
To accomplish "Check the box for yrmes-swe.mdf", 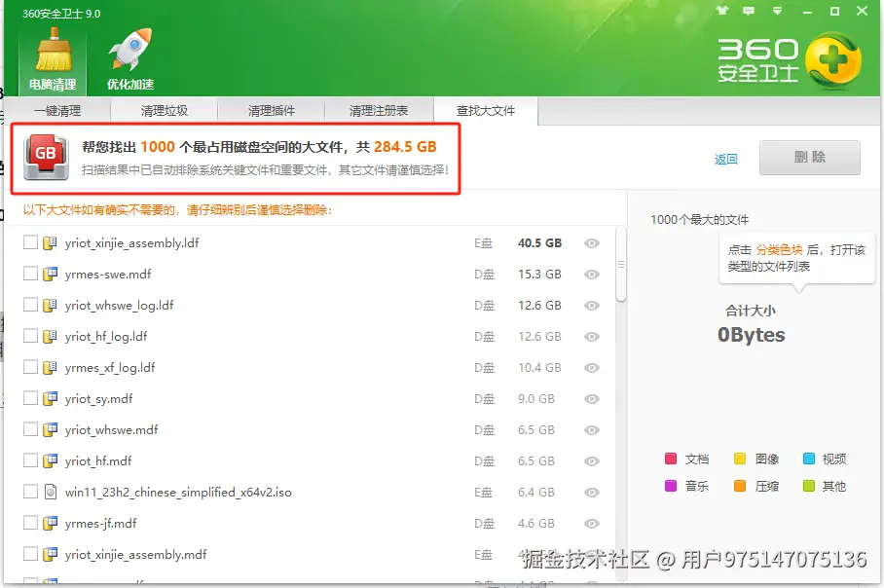I will 30,274.
